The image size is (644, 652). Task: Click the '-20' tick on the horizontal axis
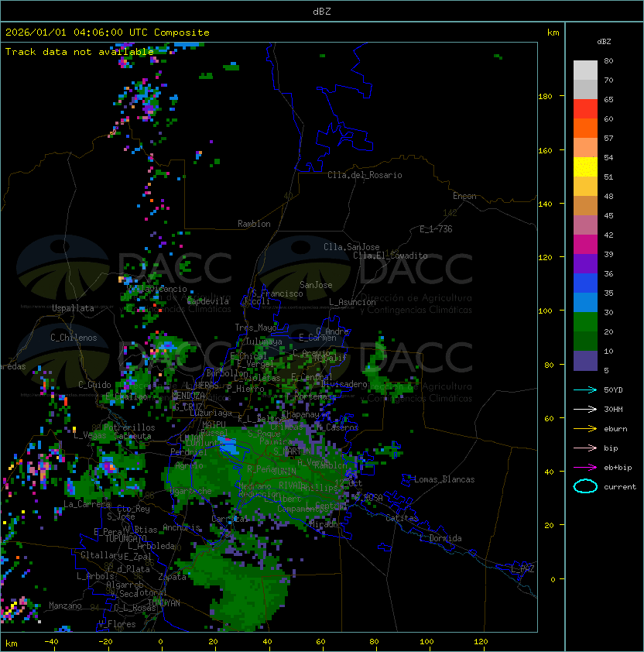[x=105, y=642]
